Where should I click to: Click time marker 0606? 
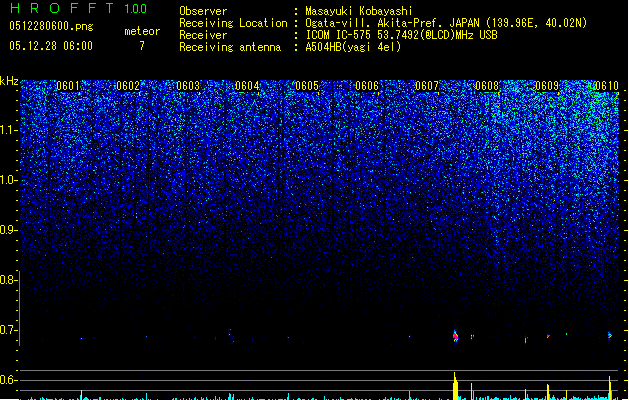[x=367, y=86]
